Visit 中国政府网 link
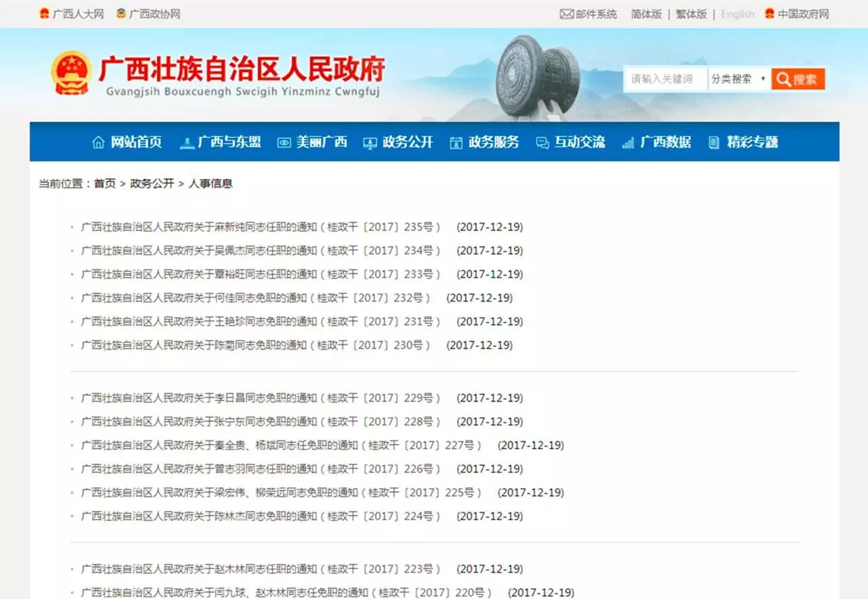The width and height of the screenshot is (868, 599). [803, 14]
